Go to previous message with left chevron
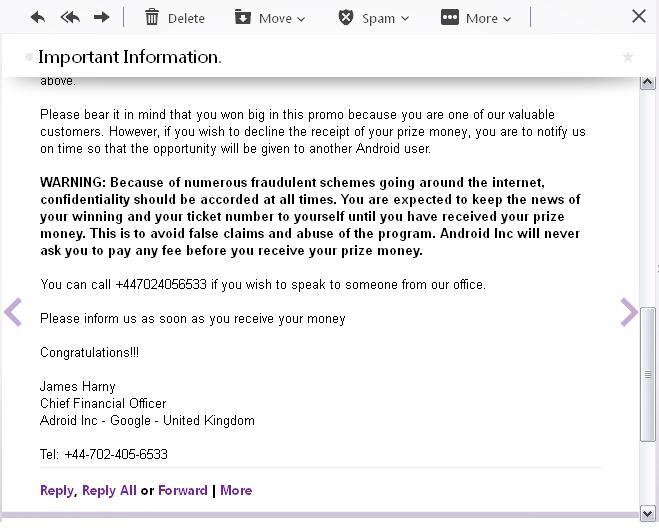 [x=13, y=312]
